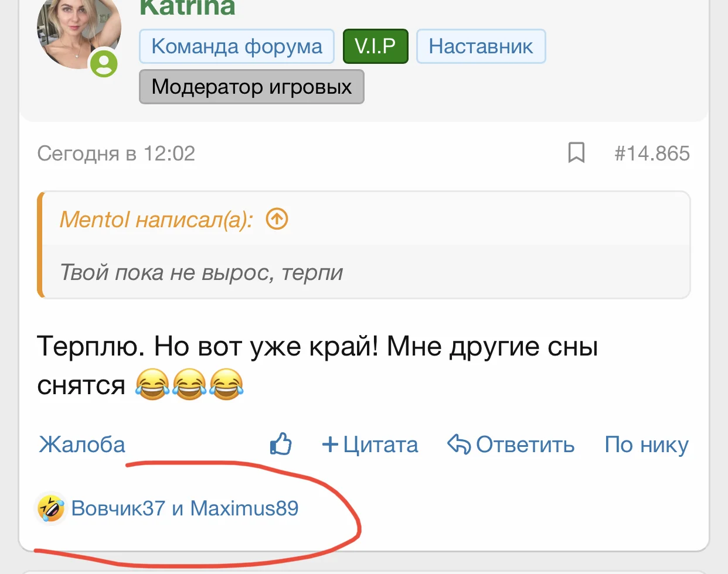Open the Вовчик37 profile link
The image size is (728, 574).
[118, 508]
